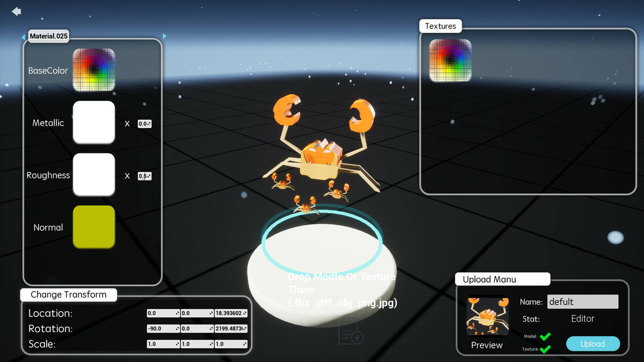Focus the Rotation Y value field
This screenshot has height=362, width=644.
point(197,329)
